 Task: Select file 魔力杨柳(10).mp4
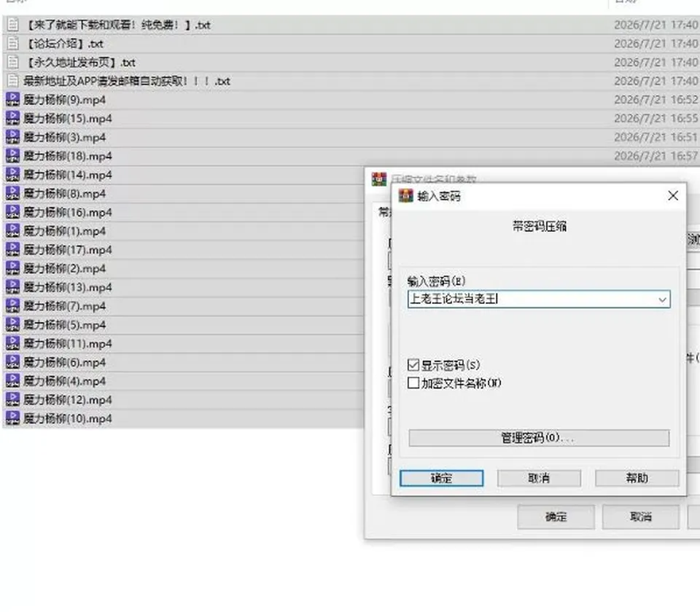click(x=68, y=418)
